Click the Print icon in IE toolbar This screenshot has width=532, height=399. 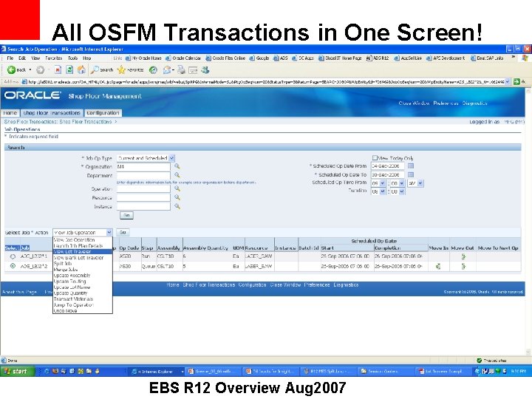coord(181,70)
